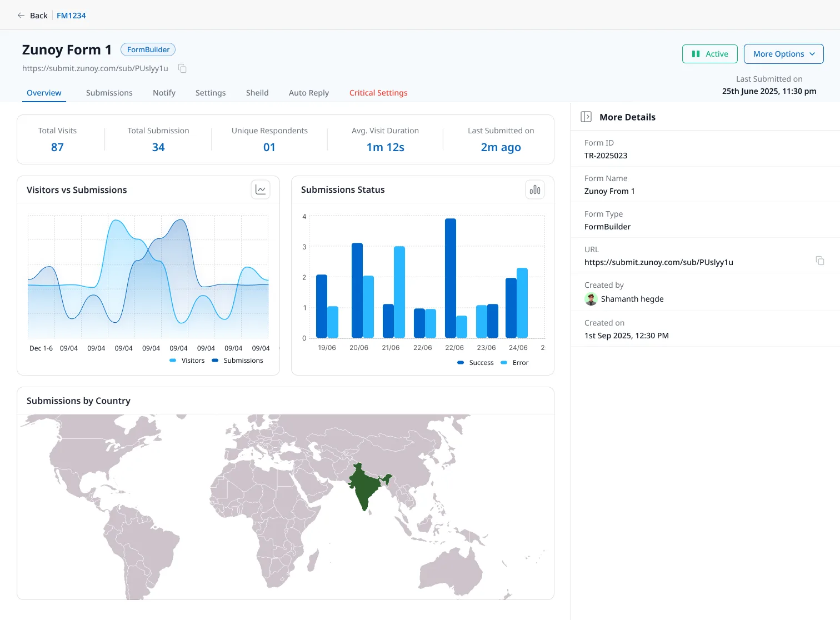Click the FormBuilder tag badge
Viewport: 840px width, 620px height.
(x=148, y=49)
